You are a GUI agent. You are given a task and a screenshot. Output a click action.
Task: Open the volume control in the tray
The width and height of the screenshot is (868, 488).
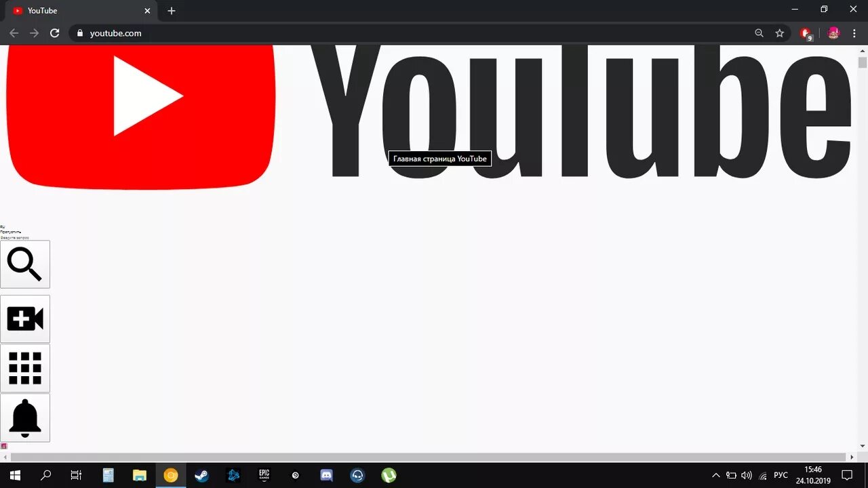click(x=747, y=475)
